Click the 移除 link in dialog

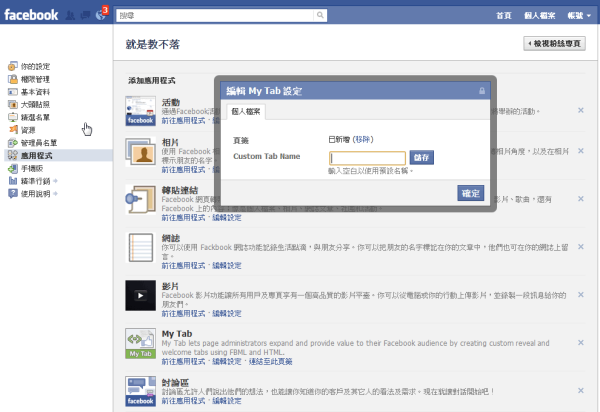(x=362, y=140)
